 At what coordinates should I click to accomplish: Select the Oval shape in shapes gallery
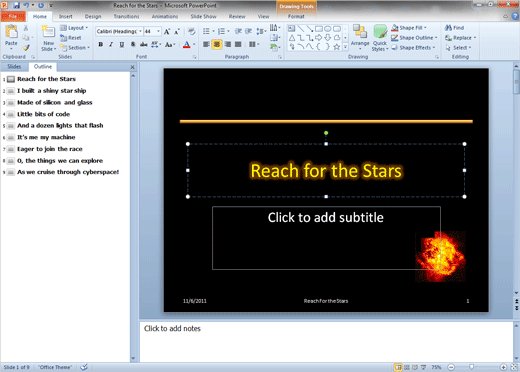click(328, 29)
